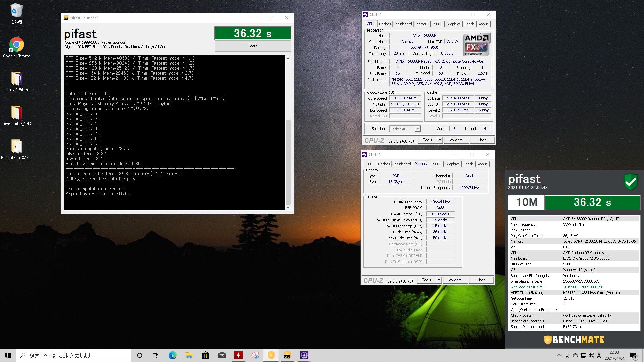Click the Start button in pifast Launcher
Viewport: 644px width, 362px height.
click(x=253, y=46)
